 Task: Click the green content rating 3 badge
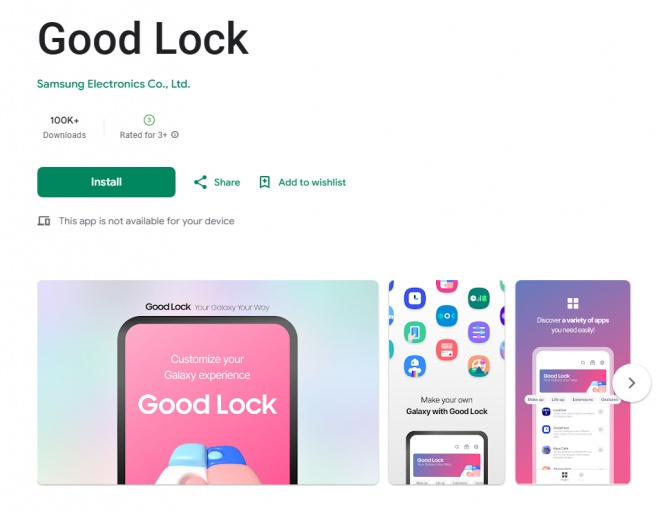tap(149, 120)
